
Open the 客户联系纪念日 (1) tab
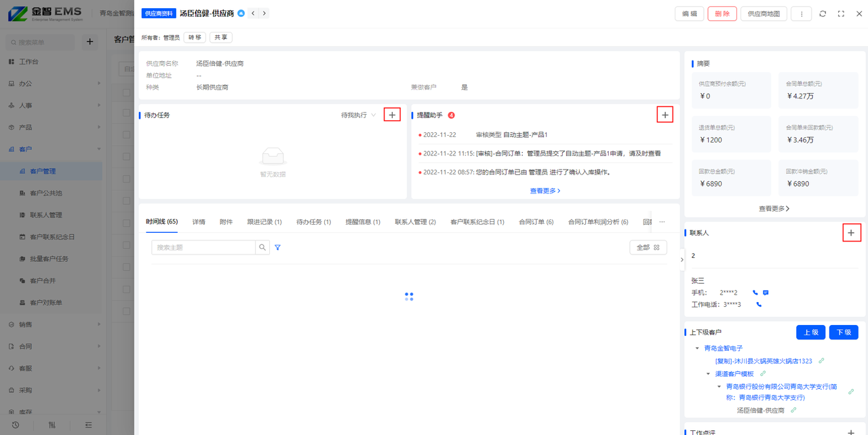(477, 222)
